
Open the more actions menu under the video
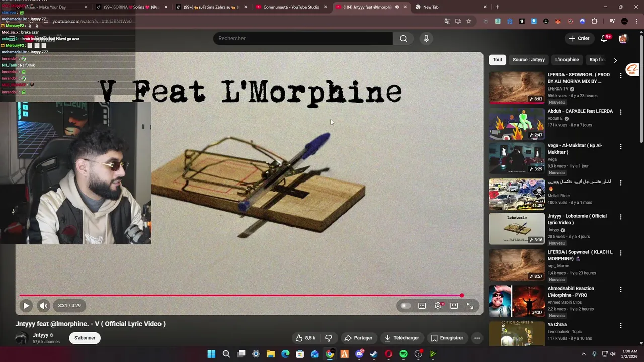click(477, 338)
